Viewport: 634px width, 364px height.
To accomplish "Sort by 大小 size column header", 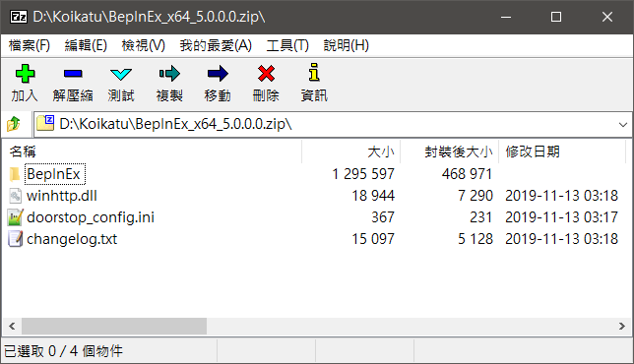I will coord(350,152).
